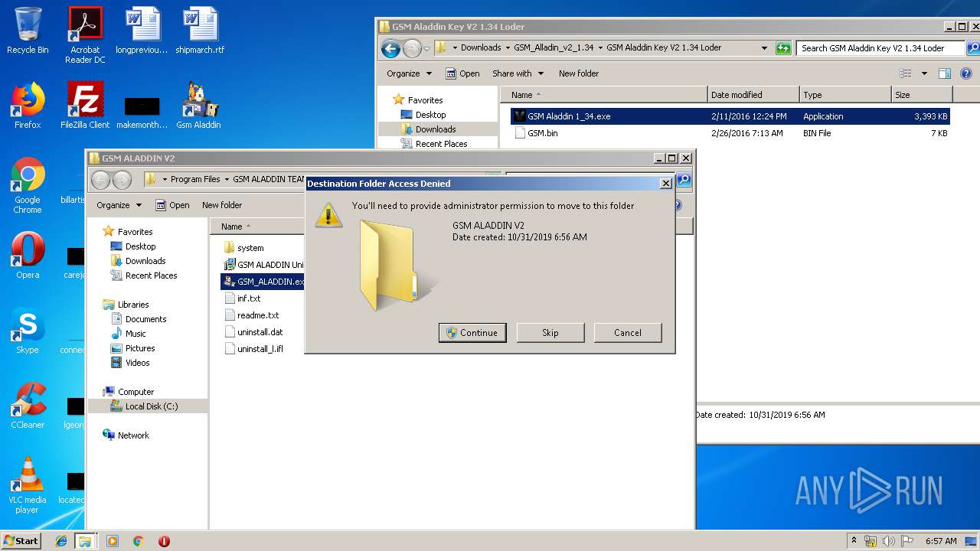This screenshot has width=980, height=551.
Task: Sort files by the Size column
Action: coord(922,95)
